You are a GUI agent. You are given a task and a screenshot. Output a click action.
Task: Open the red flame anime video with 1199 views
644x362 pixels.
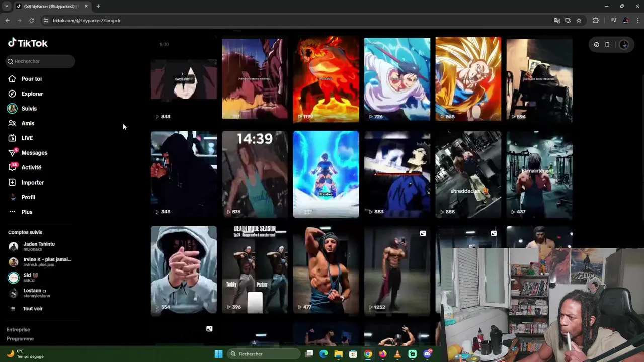(326, 79)
